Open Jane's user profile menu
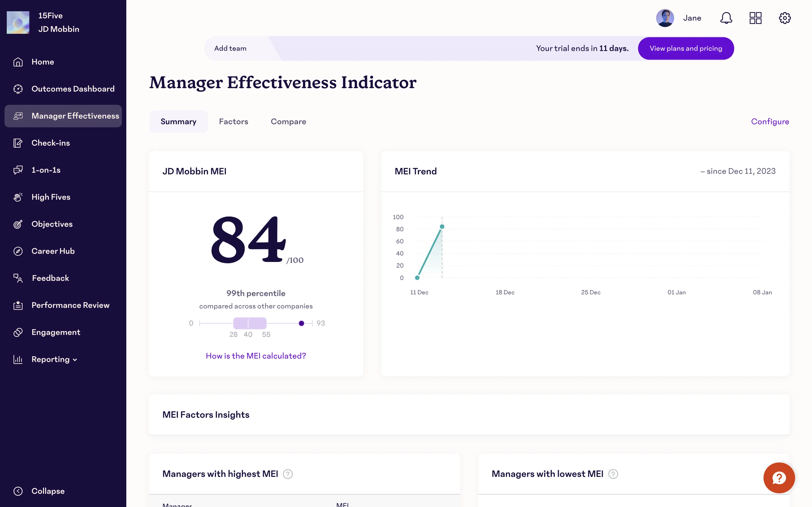 point(678,18)
